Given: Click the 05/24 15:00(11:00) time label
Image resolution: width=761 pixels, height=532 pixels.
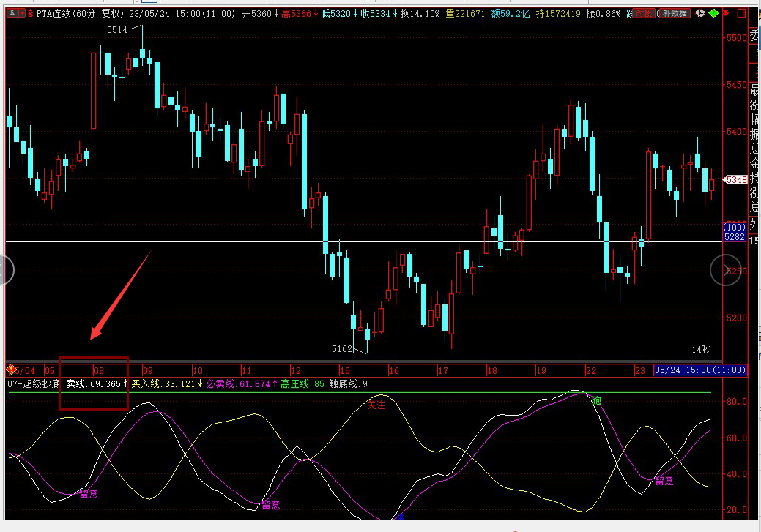Looking at the screenshot, I should [x=700, y=370].
